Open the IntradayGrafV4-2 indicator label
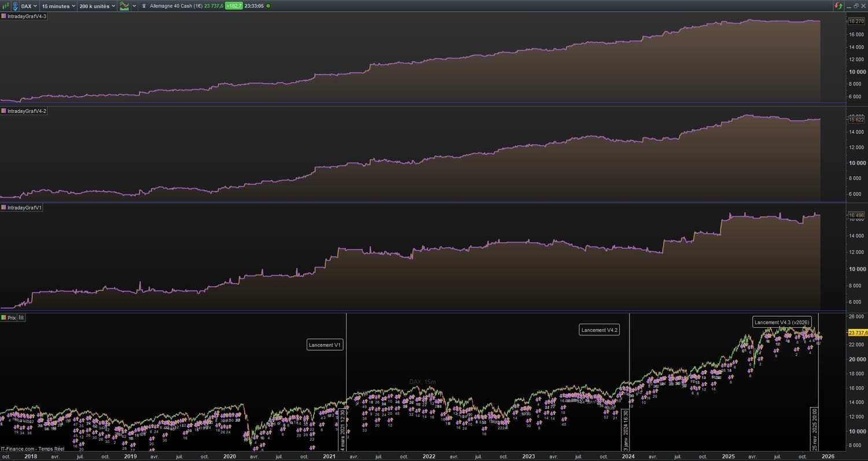Viewport: 868px width, 461px height. point(27,111)
